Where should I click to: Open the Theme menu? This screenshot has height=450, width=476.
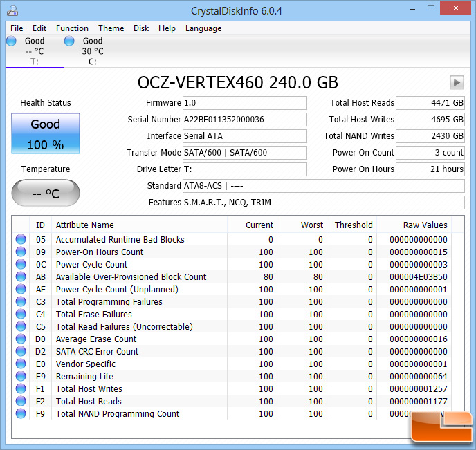point(111,28)
